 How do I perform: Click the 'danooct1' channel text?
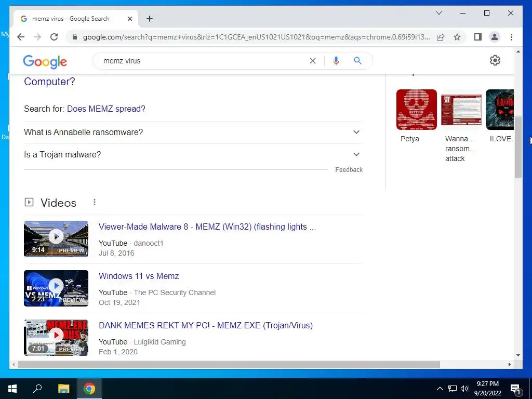[149, 243]
